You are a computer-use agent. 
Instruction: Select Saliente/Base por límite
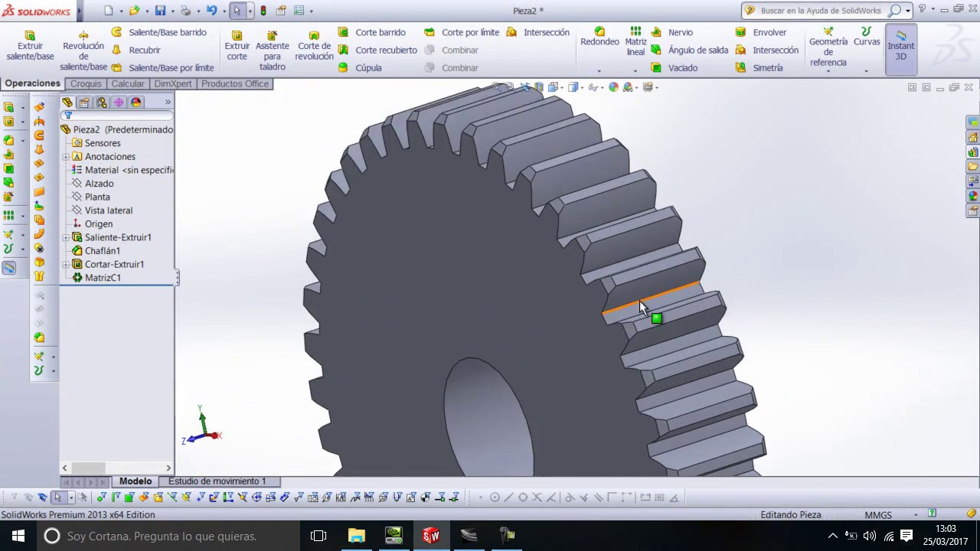point(163,67)
